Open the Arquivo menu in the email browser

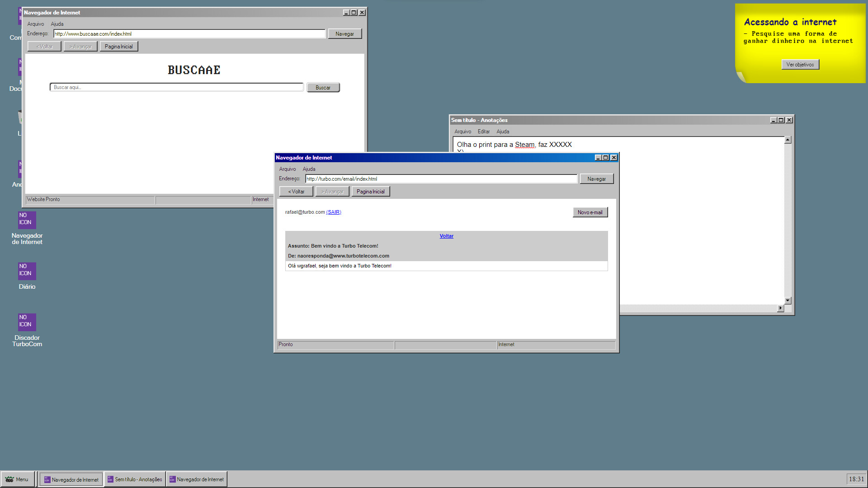coord(288,169)
